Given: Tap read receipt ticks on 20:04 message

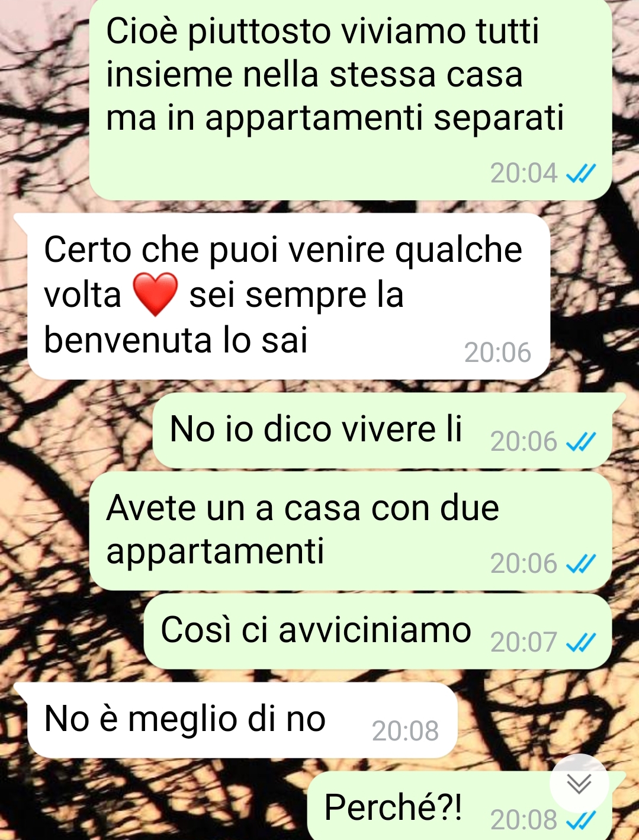Looking at the screenshot, I should click(x=581, y=174).
